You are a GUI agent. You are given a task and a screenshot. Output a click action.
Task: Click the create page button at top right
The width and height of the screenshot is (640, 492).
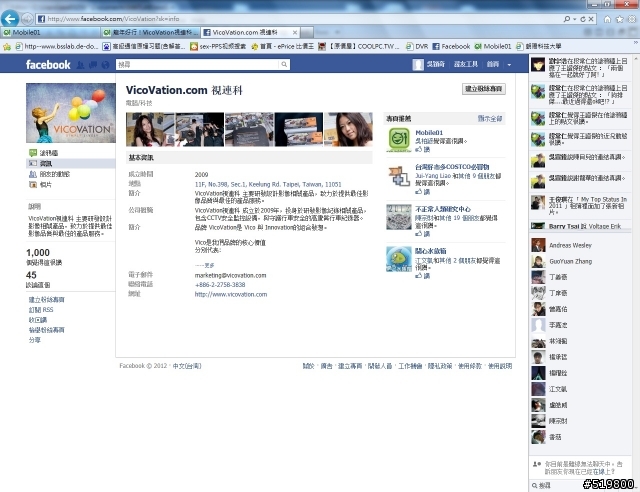click(484, 89)
